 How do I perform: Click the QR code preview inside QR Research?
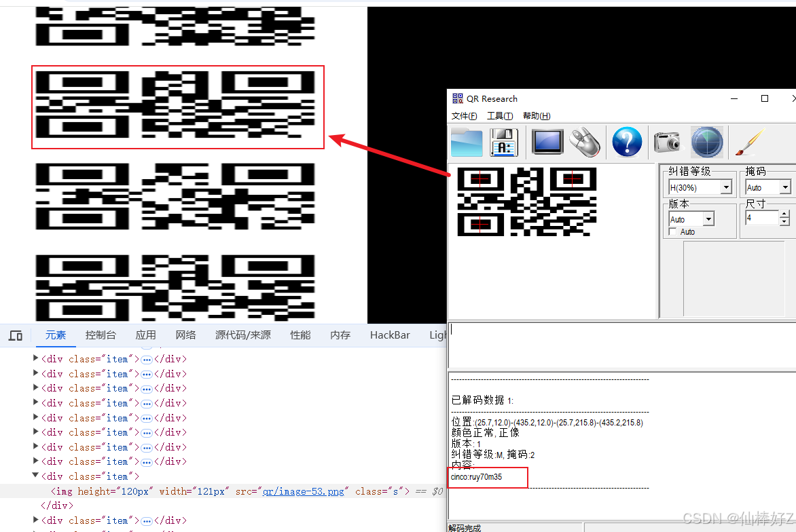pyautogui.click(x=527, y=202)
